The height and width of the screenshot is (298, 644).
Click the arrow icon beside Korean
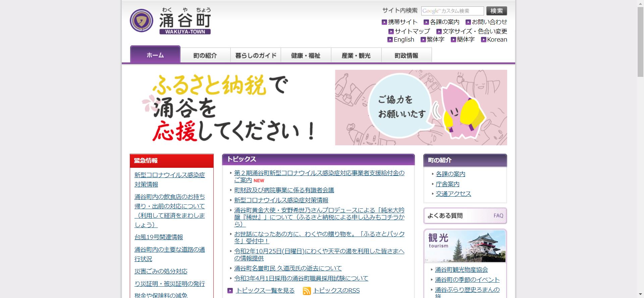point(483,40)
